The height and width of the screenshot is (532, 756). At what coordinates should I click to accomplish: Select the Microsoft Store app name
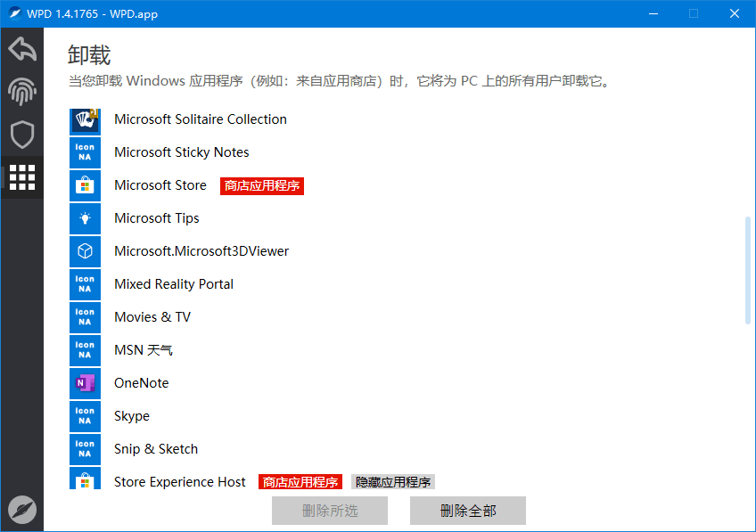tap(160, 185)
